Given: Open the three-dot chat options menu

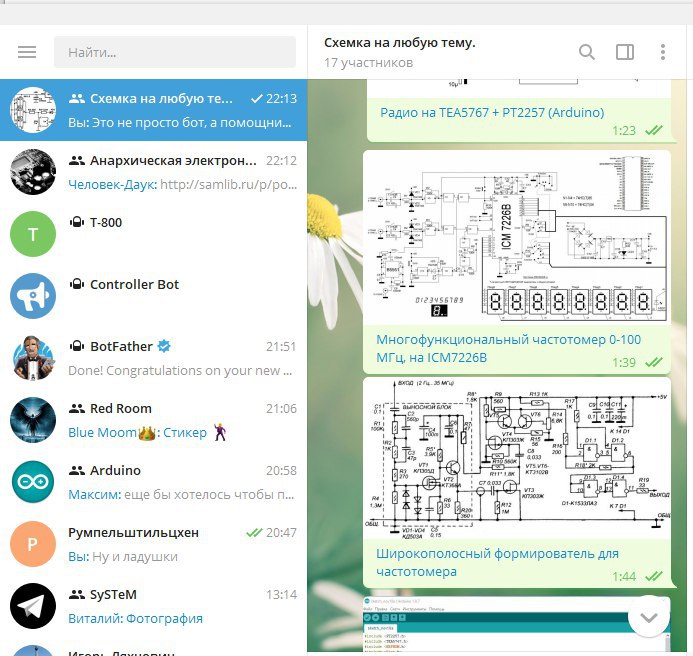Looking at the screenshot, I should [x=663, y=52].
